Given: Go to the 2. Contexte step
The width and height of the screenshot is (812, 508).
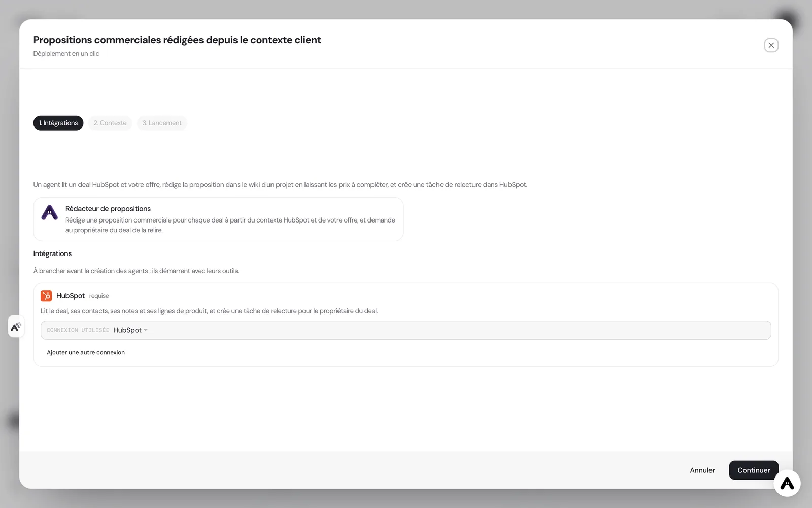Looking at the screenshot, I should 110,123.
